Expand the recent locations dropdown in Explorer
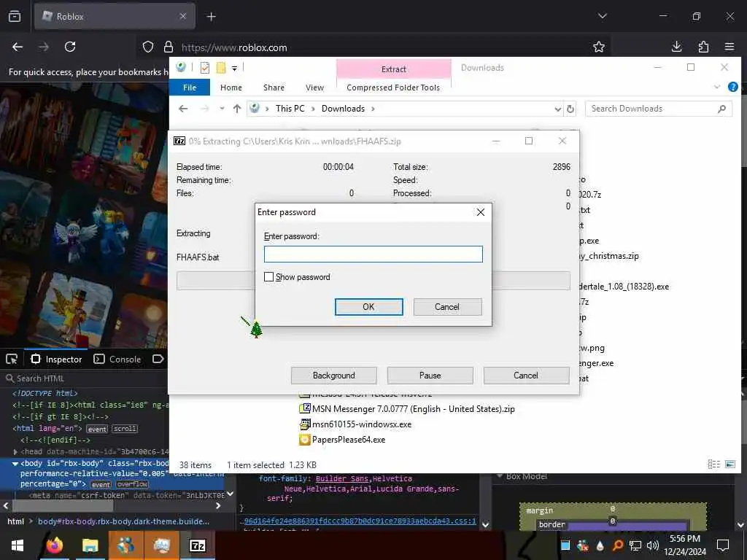 click(222, 109)
